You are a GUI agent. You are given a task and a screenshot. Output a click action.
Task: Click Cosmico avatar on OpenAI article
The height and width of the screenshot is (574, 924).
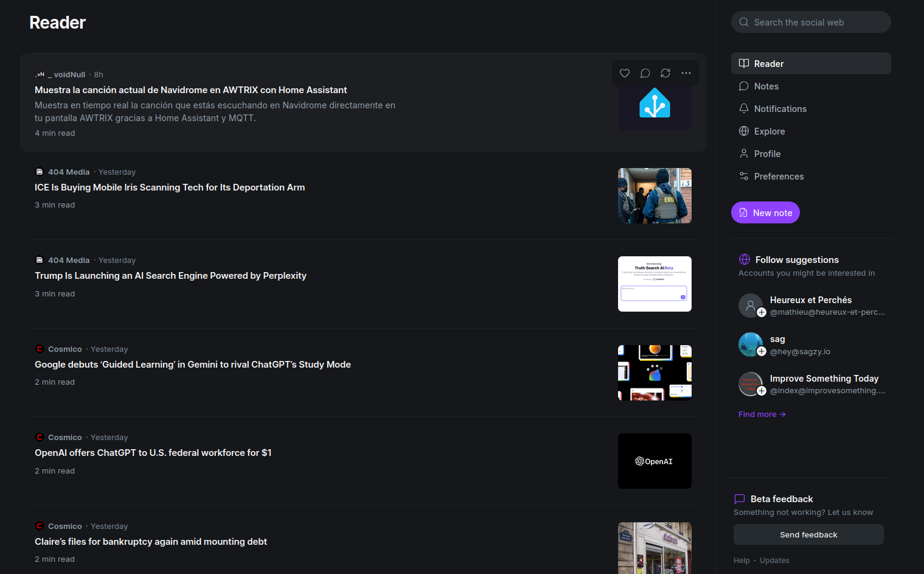click(40, 437)
